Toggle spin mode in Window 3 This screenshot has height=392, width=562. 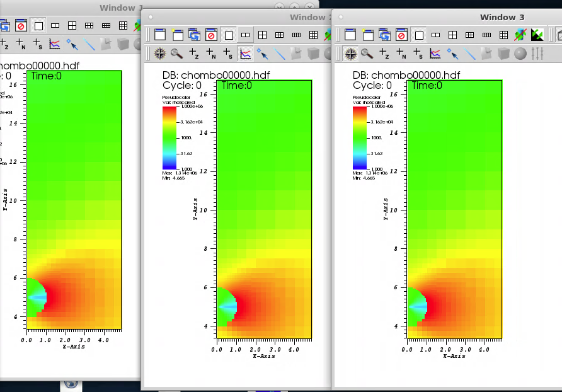click(x=520, y=35)
